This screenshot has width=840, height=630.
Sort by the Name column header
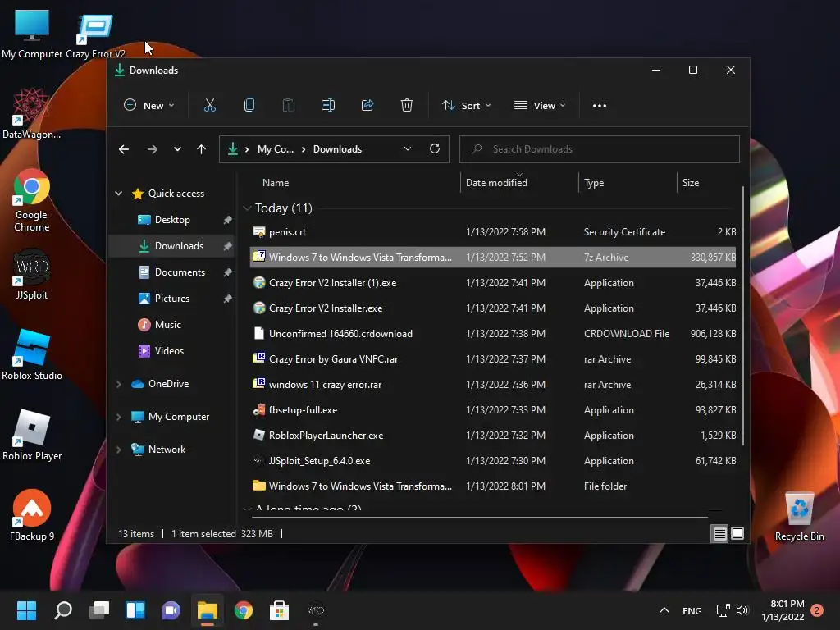(x=276, y=183)
